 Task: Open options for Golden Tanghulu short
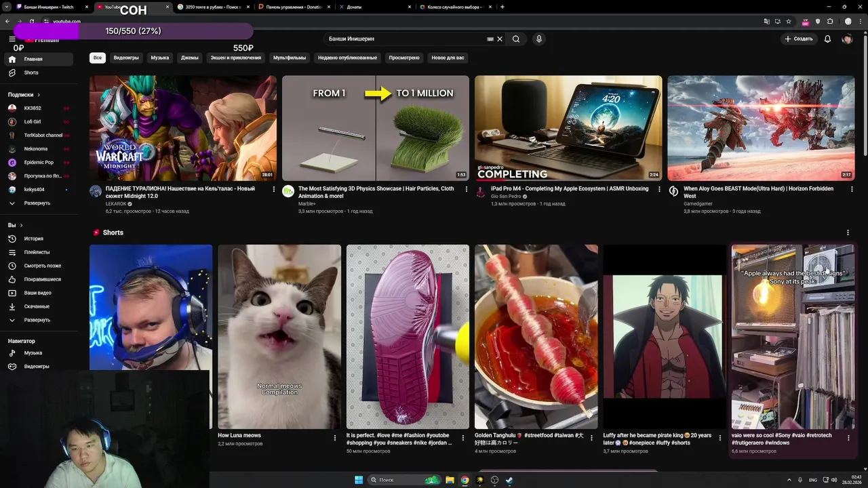pos(591,438)
